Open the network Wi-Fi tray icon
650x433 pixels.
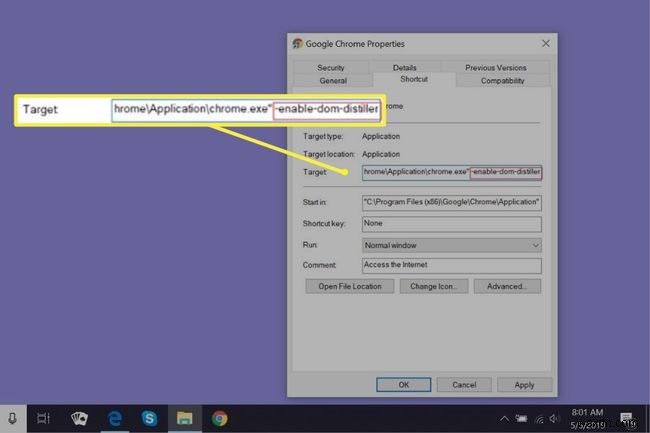pos(539,419)
